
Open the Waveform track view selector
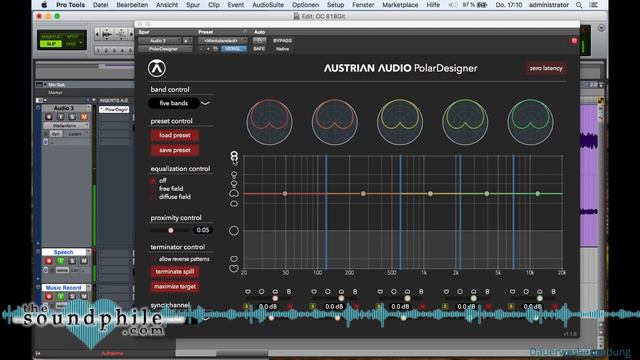[65, 125]
